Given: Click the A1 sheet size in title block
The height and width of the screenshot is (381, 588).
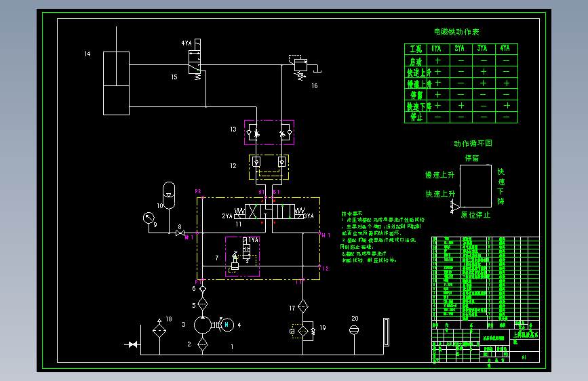Looking at the screenshot, I should pyautogui.click(x=524, y=357).
